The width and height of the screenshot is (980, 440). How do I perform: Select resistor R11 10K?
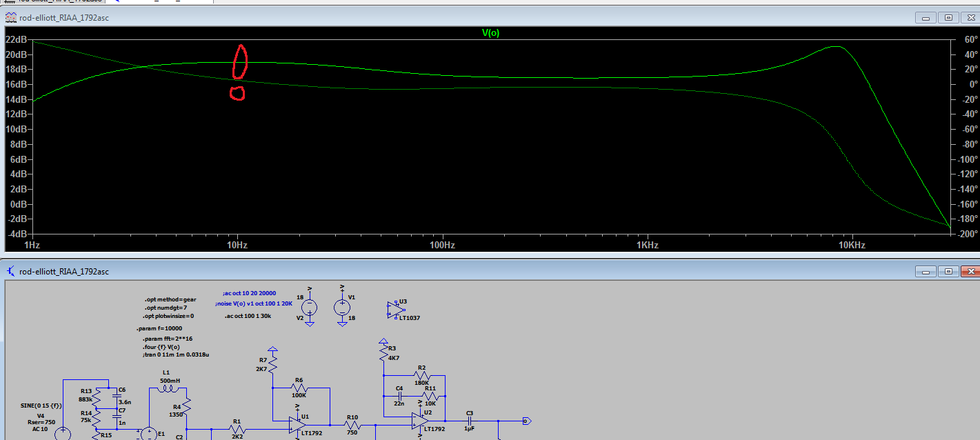pos(430,397)
